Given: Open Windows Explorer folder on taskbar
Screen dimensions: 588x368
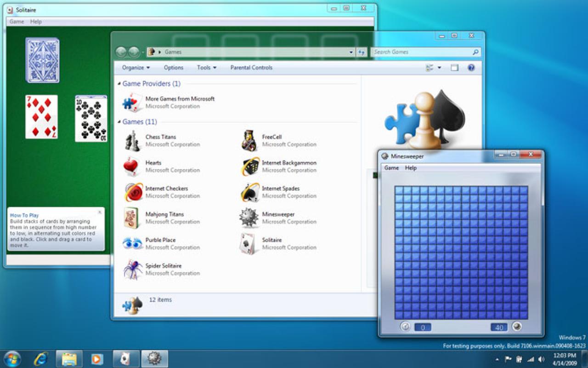Looking at the screenshot, I should tap(69, 359).
